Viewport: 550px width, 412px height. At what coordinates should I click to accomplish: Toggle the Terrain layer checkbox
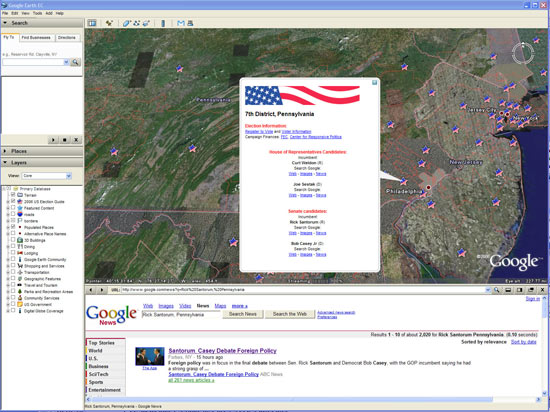pos(13,195)
